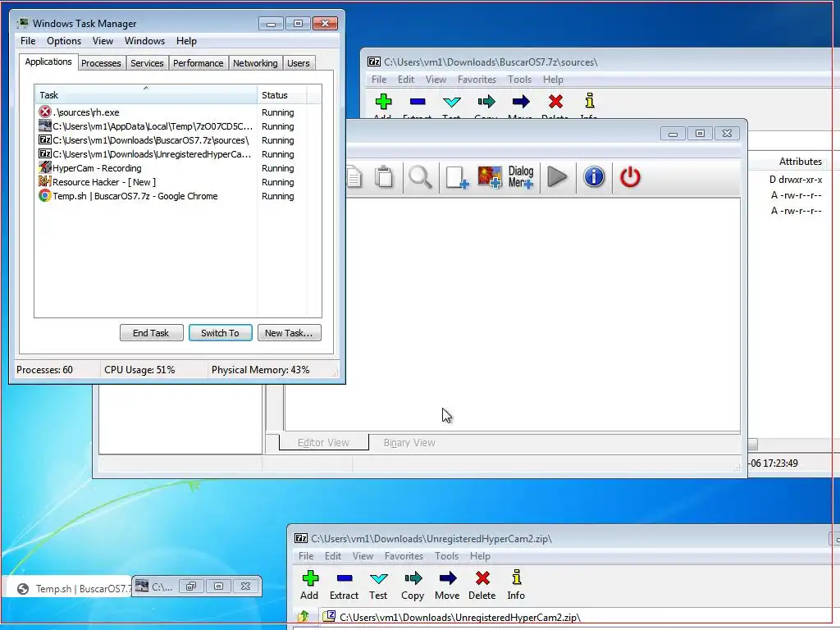Sort by Task column header
The image size is (840, 630).
click(146, 95)
